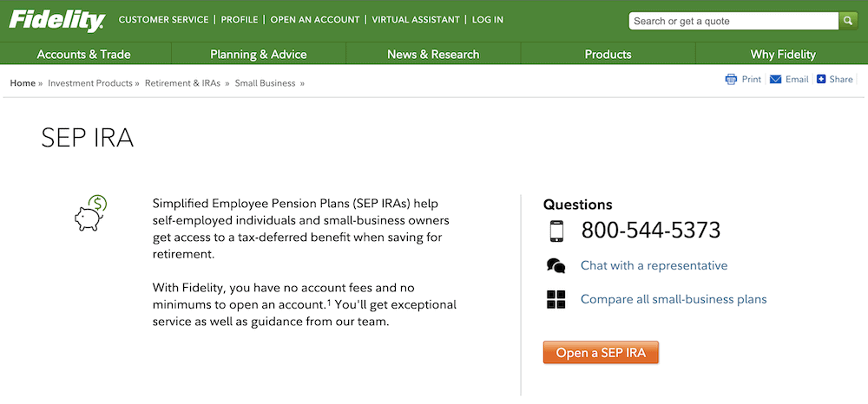Image resolution: width=868 pixels, height=404 pixels.
Task: Click the Share plus icon
Action: click(x=821, y=80)
